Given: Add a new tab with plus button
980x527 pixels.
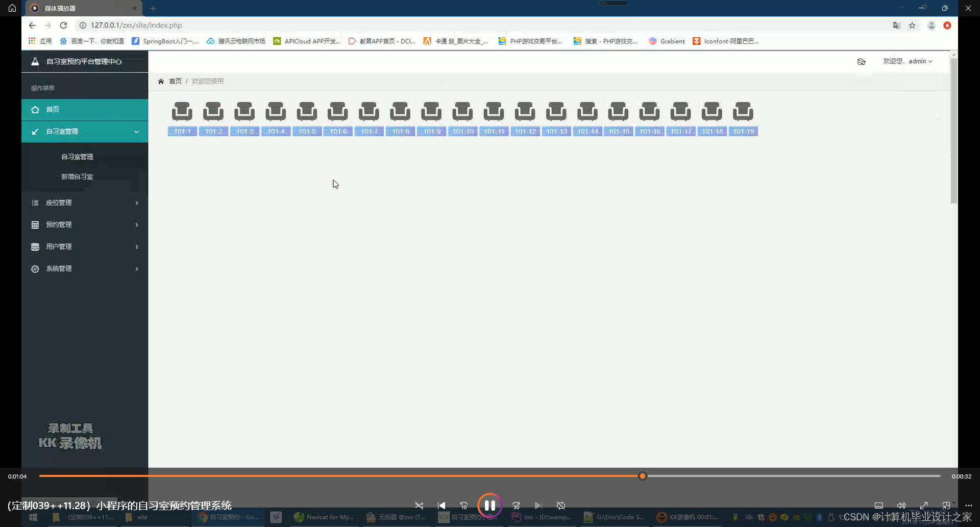Looking at the screenshot, I should [x=153, y=8].
